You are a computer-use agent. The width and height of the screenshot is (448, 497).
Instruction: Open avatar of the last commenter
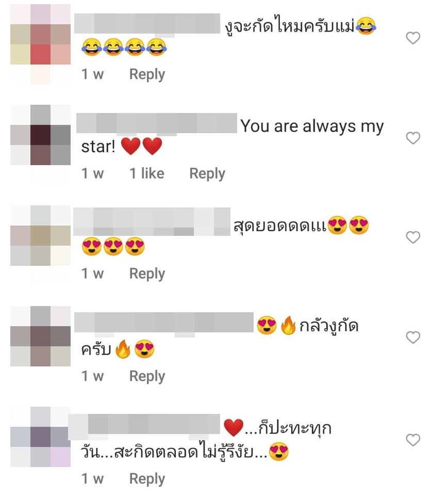pos(40,437)
